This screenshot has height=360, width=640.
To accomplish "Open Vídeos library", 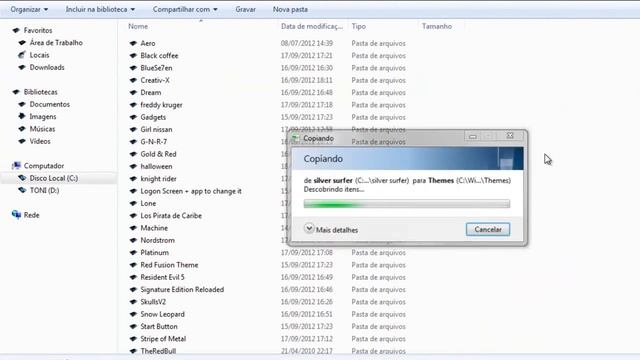I will click(x=40, y=141).
